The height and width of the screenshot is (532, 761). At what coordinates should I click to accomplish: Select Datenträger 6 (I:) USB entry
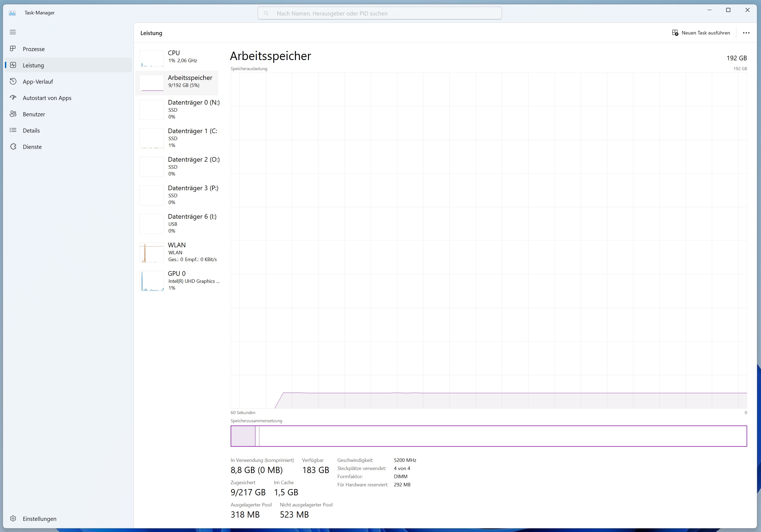tap(179, 223)
